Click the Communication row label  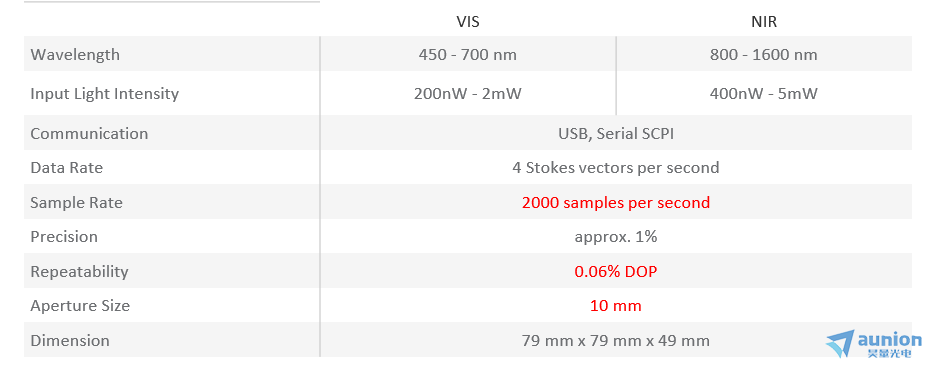[89, 133]
